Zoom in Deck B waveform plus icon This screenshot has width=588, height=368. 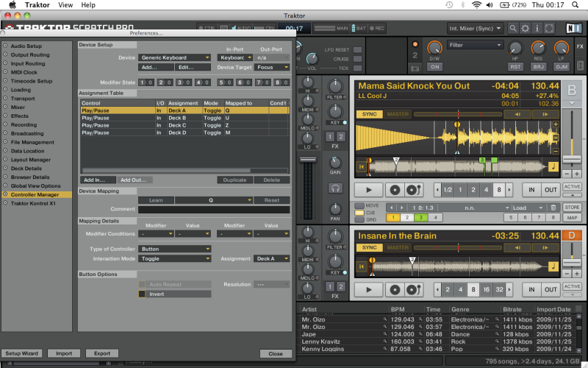click(x=556, y=124)
